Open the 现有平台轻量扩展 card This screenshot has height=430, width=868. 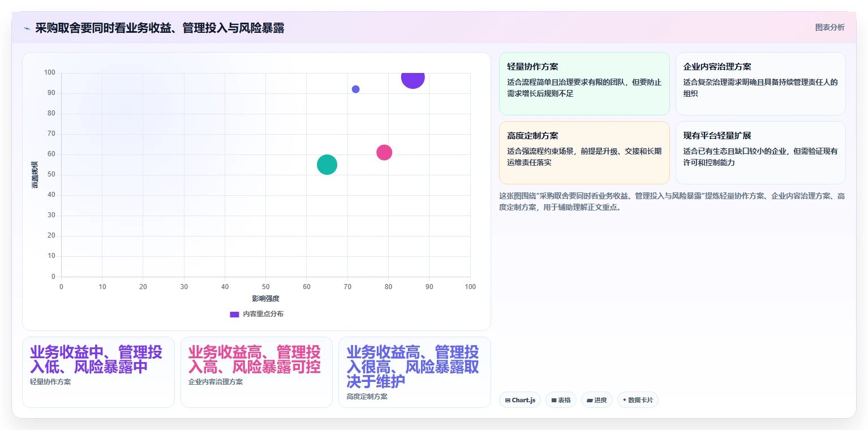760,153
